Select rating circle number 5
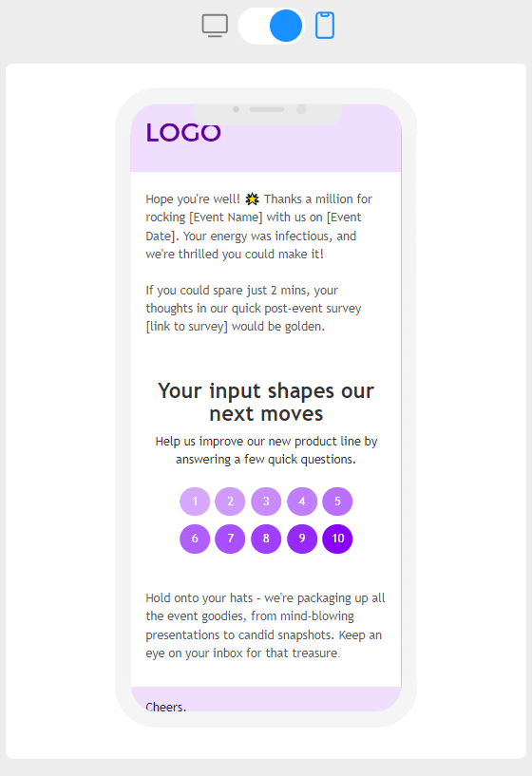532x776 pixels. pos(337,502)
